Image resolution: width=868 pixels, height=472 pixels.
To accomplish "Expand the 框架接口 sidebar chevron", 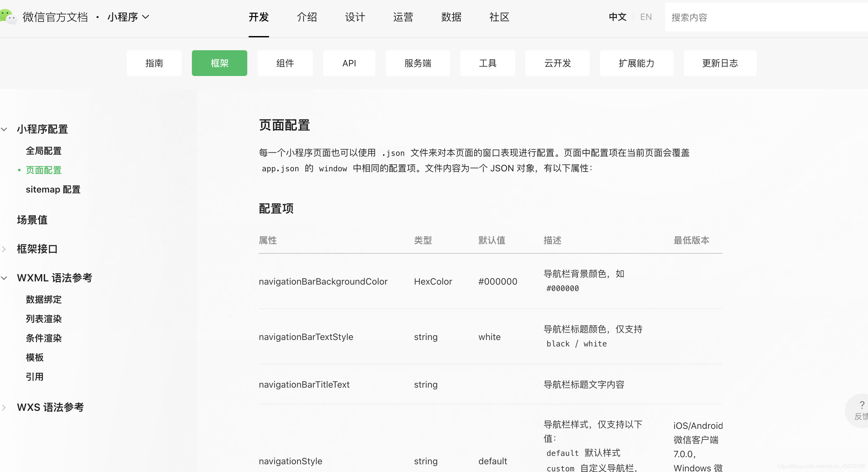I will [4, 249].
